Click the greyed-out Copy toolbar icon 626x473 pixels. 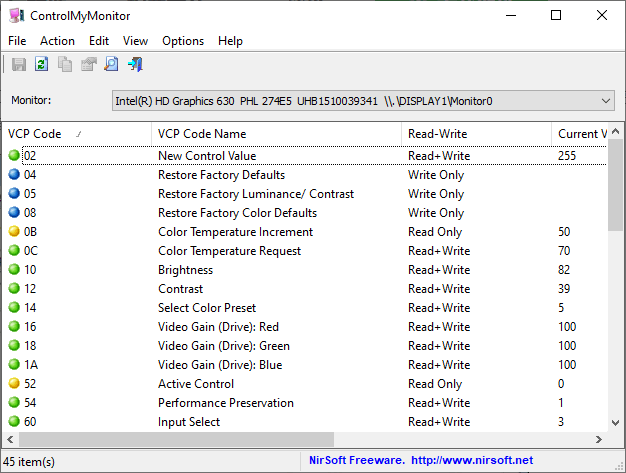65,65
